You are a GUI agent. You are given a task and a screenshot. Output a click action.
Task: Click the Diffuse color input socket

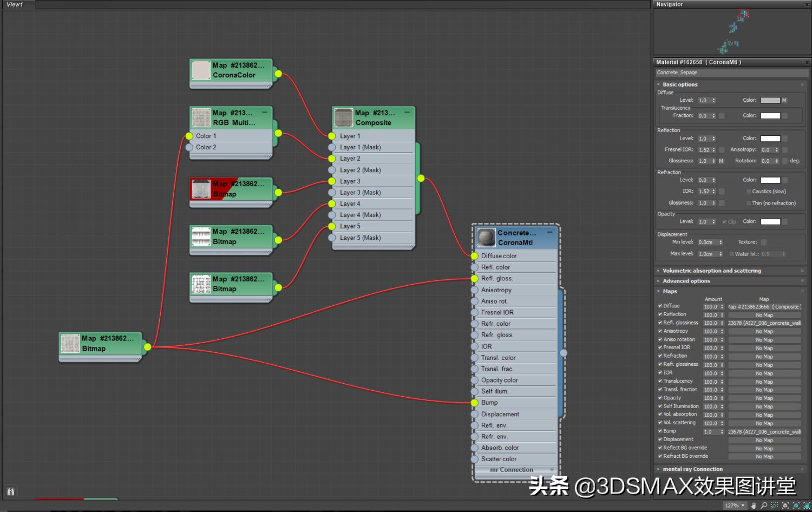click(474, 255)
